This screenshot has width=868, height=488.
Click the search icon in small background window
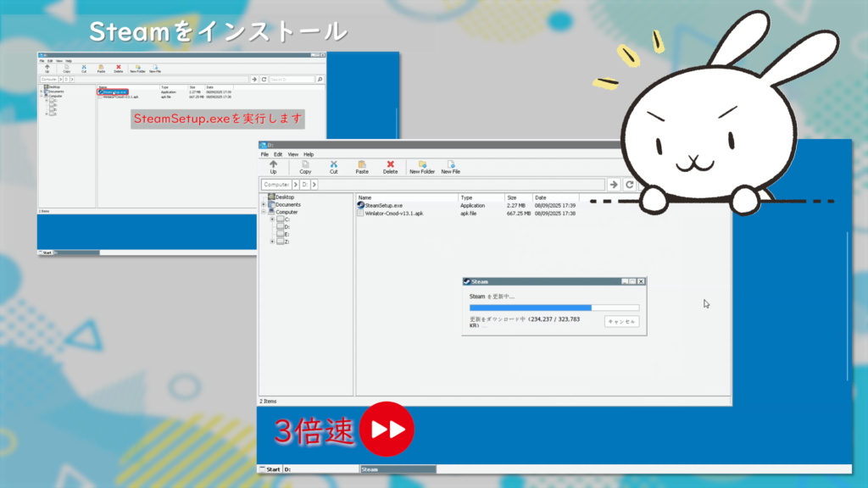coord(320,80)
